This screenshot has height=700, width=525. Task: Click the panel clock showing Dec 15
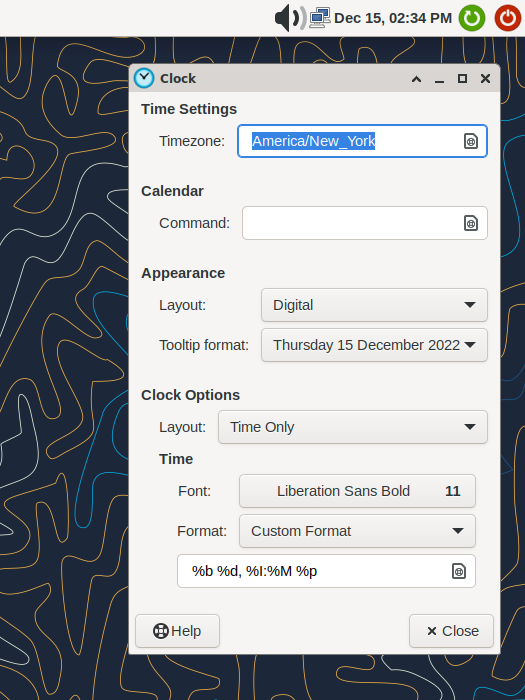(x=393, y=18)
